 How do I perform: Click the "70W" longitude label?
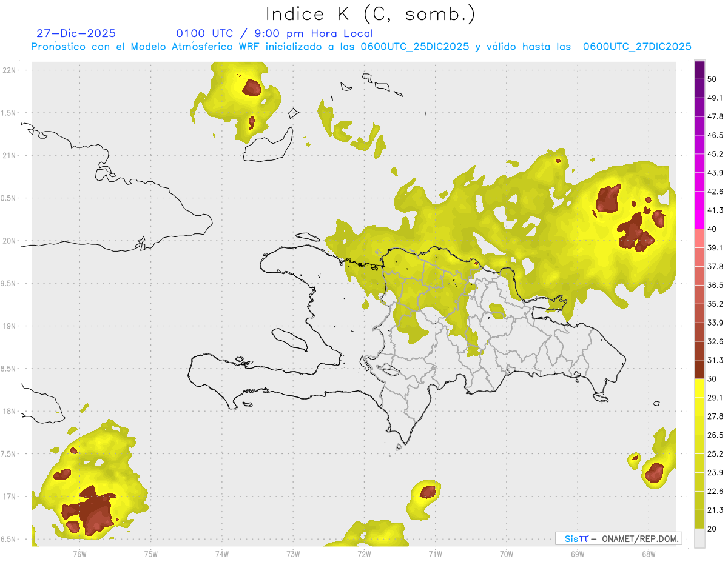point(507,554)
